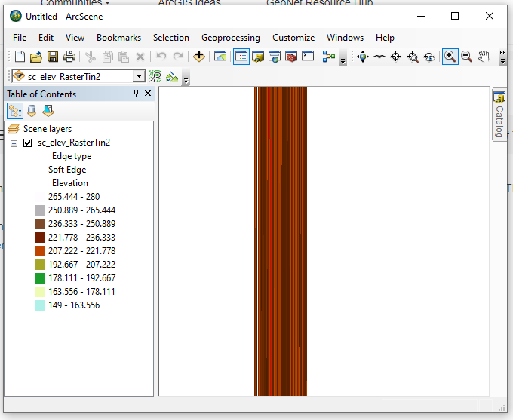Click the Add Data plus icon
Image resolution: width=513 pixels, height=420 pixels.
tap(199, 57)
